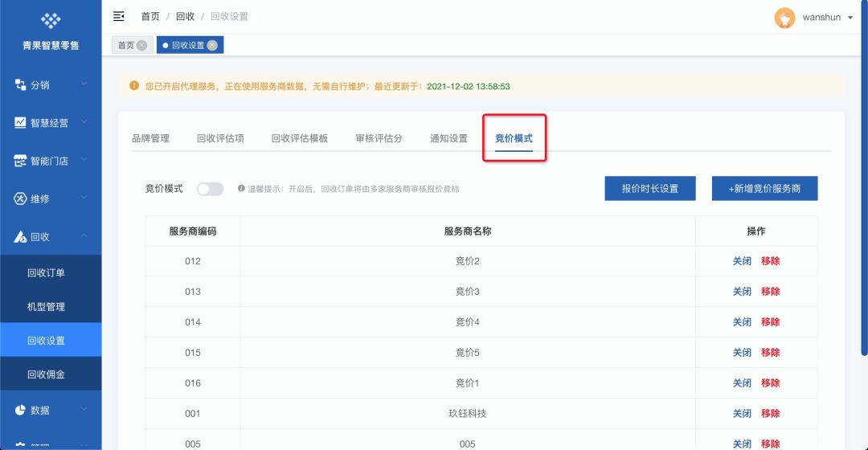Screen dimensions: 868x450
Task: Collapse sidebar with the hamburger menu icon
Action: (118, 17)
